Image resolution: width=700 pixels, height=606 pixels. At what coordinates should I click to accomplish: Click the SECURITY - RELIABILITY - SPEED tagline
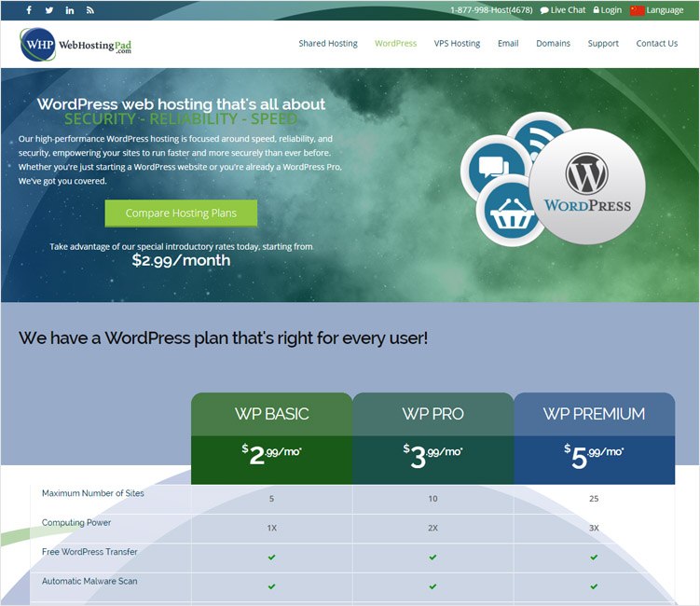pyautogui.click(x=181, y=118)
